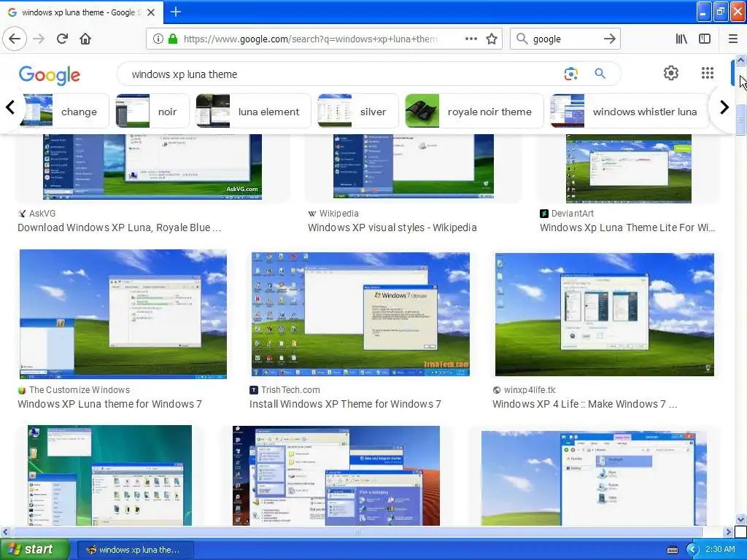
Task: Open the page actions three-dots menu
Action: 471,39
